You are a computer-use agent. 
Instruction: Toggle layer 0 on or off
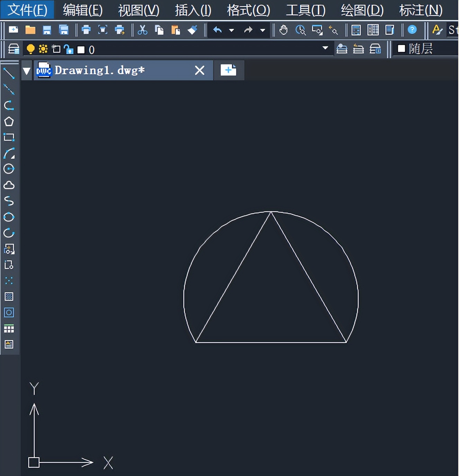tap(30, 49)
